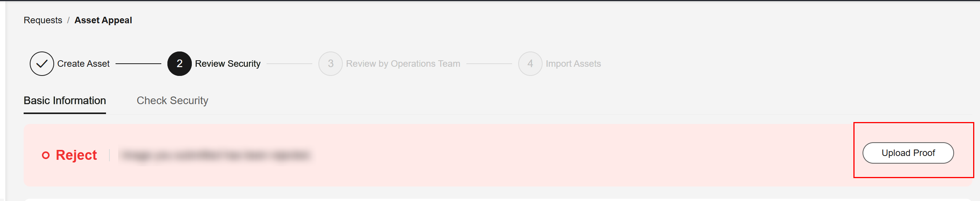
Task: Open the Check Security tab
Action: 172,101
